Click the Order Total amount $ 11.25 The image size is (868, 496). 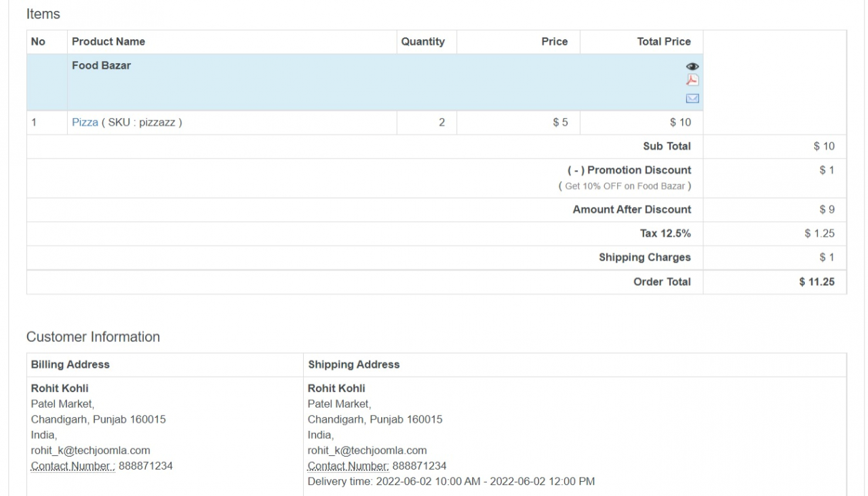[x=816, y=282]
